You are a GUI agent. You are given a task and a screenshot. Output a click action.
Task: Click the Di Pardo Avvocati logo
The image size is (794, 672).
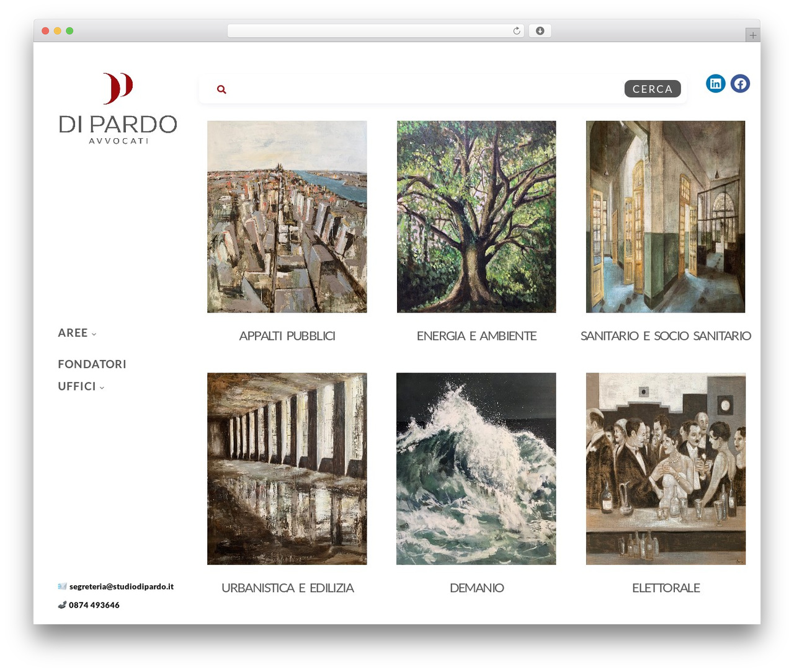pyautogui.click(x=118, y=108)
